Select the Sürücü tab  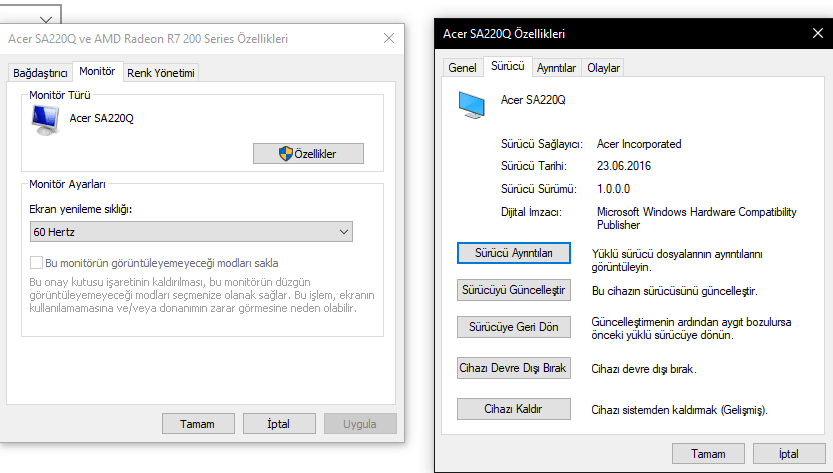click(x=507, y=66)
